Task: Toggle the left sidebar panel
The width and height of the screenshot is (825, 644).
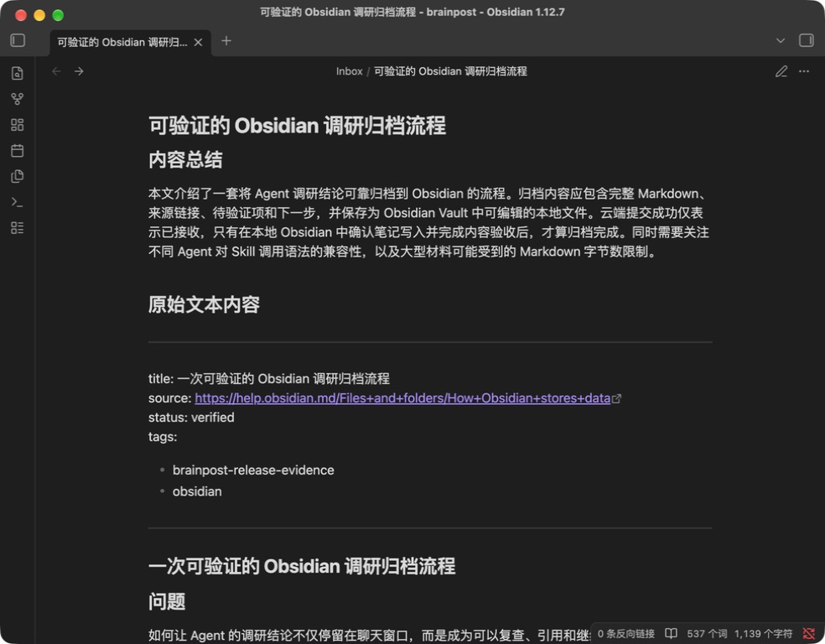Action: pyautogui.click(x=18, y=40)
